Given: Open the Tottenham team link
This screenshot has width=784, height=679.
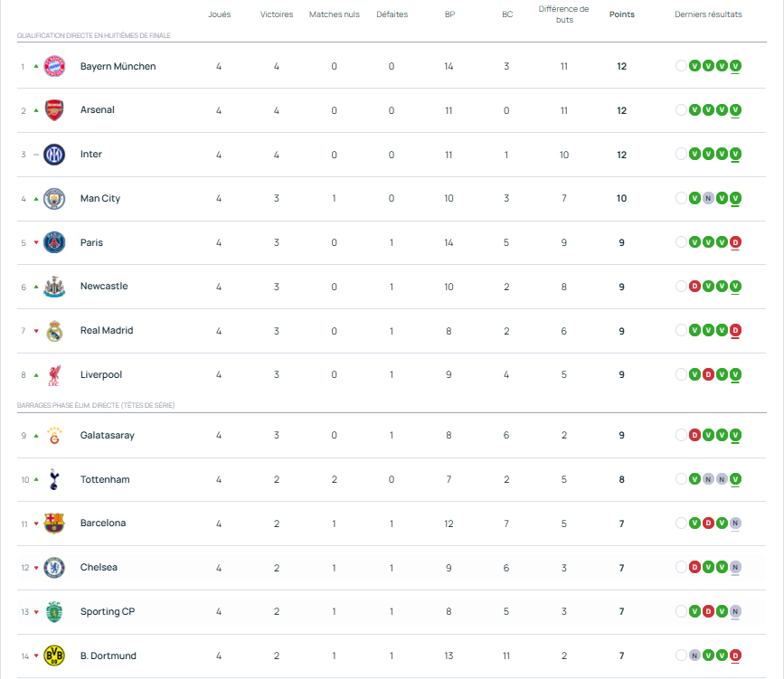Looking at the screenshot, I should 104,479.
